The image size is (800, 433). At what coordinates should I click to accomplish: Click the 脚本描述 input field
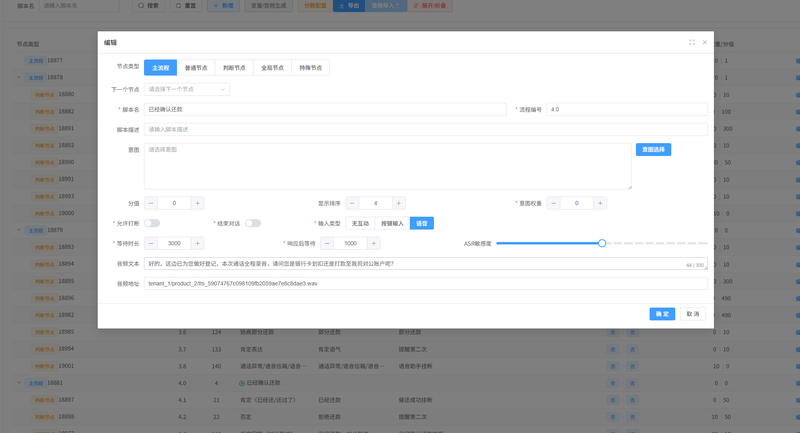[x=425, y=129]
